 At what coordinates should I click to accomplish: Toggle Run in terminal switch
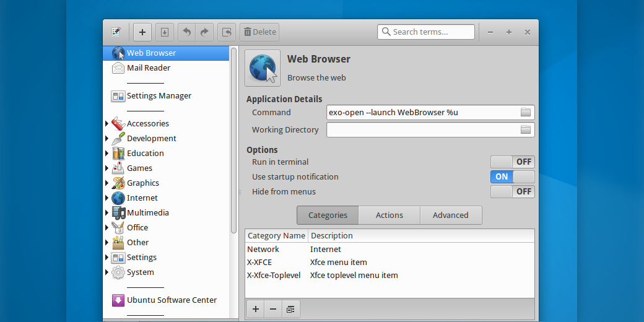[x=513, y=162]
